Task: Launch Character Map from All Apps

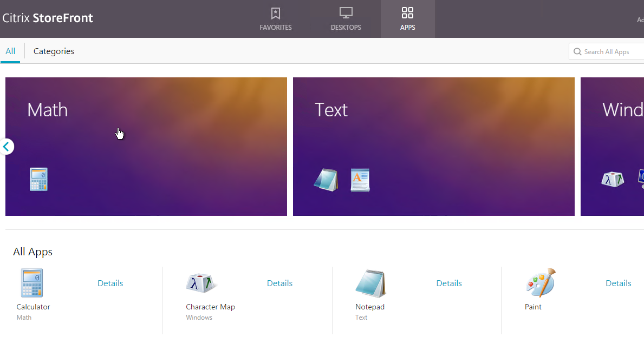Action: pyautogui.click(x=201, y=283)
